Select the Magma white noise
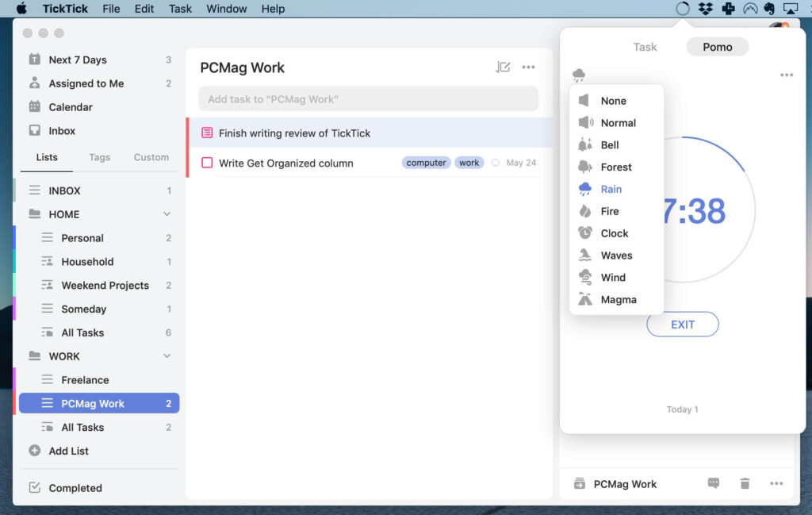812x515 pixels. click(616, 299)
